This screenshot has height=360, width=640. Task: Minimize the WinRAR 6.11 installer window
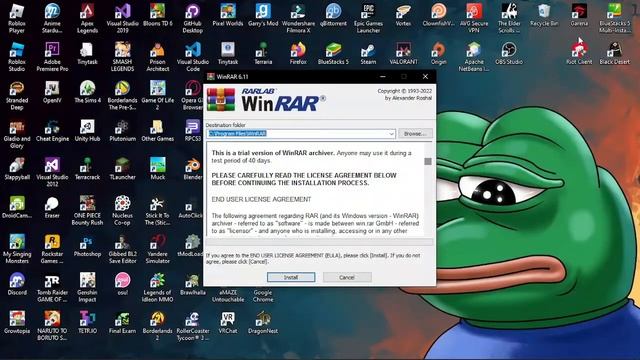(382, 76)
